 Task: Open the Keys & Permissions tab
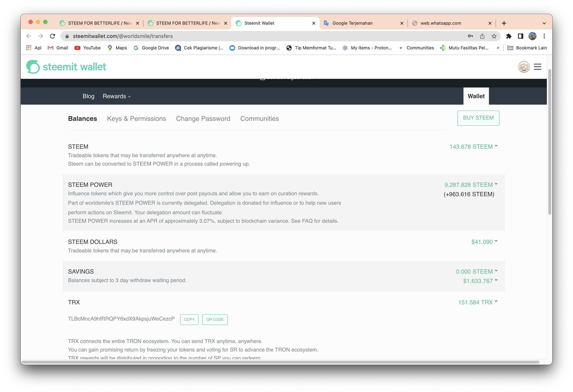click(137, 118)
